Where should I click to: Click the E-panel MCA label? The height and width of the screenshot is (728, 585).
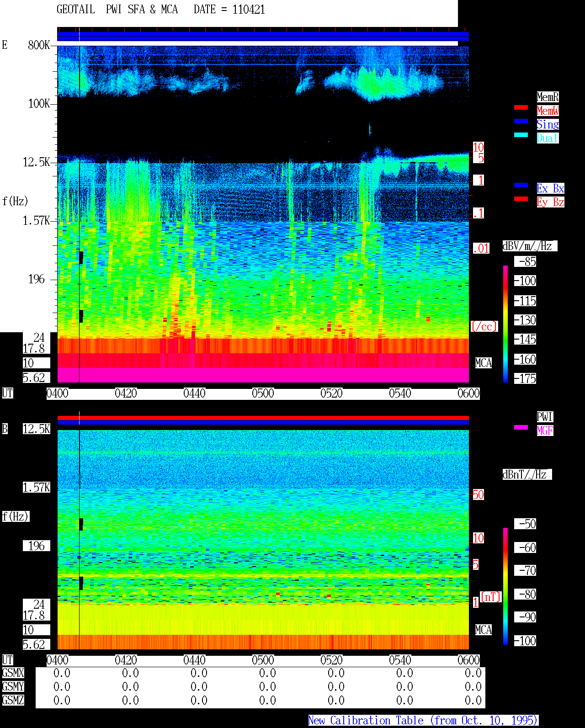pyautogui.click(x=484, y=363)
